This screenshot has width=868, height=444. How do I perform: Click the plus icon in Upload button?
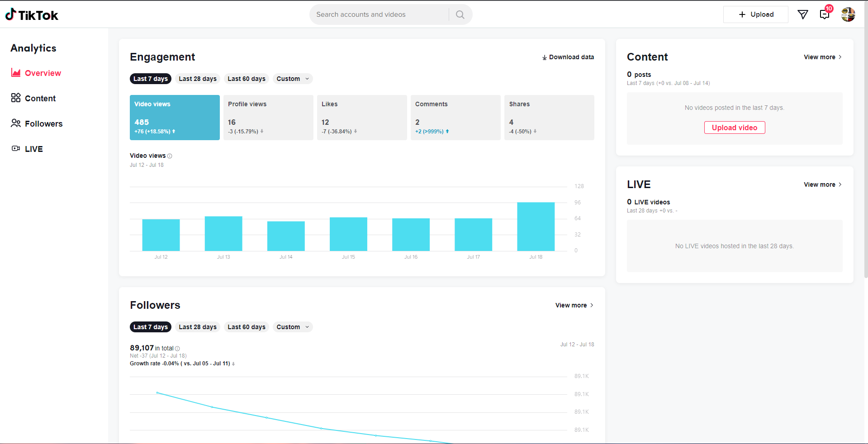pyautogui.click(x=742, y=14)
